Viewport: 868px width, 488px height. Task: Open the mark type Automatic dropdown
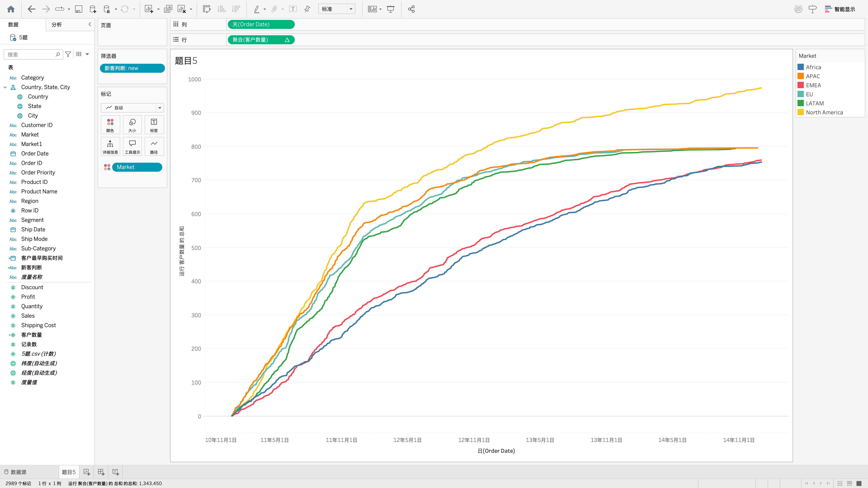point(132,108)
